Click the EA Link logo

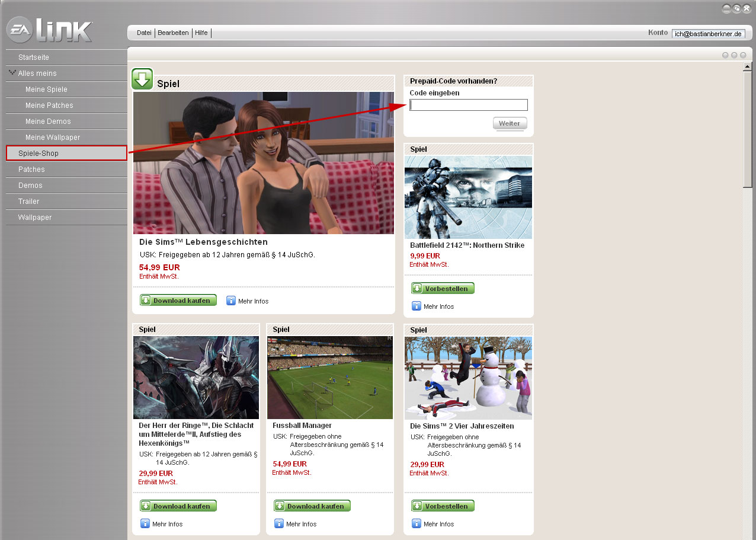(x=50, y=30)
